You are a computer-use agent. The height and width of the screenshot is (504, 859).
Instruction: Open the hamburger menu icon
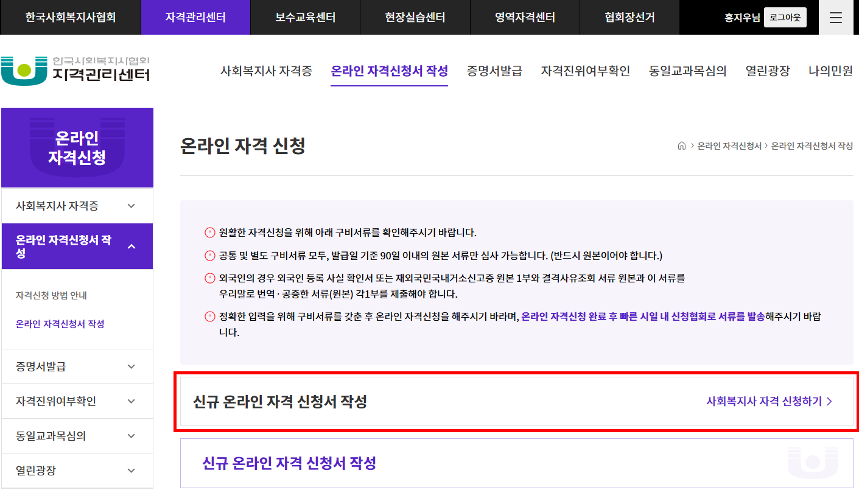click(836, 18)
